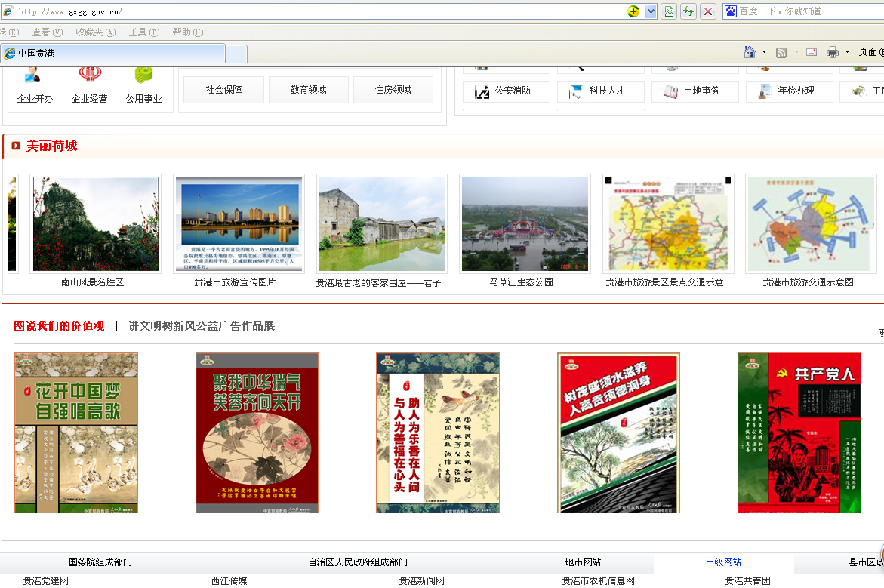Click the RSS feeds icon

click(x=781, y=52)
